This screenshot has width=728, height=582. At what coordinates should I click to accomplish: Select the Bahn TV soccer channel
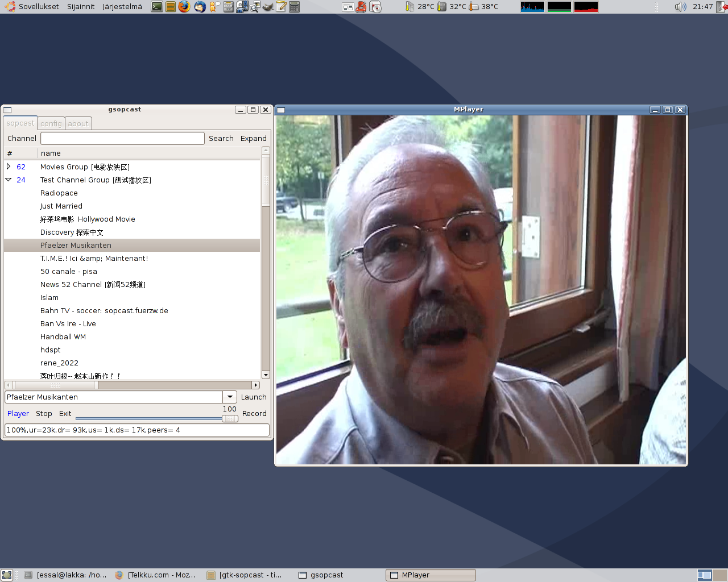pos(132,311)
